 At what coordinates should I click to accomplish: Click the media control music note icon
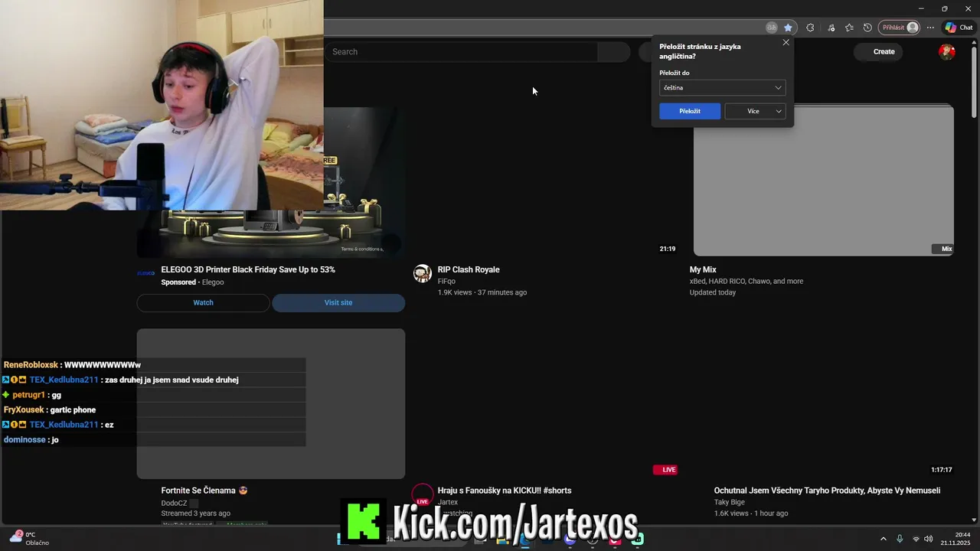pyautogui.click(x=831, y=28)
